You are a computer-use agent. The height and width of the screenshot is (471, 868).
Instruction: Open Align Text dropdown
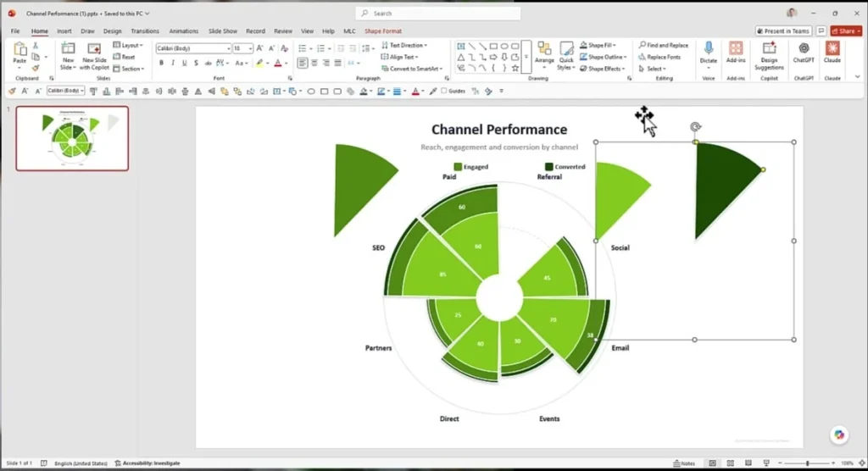click(400, 57)
